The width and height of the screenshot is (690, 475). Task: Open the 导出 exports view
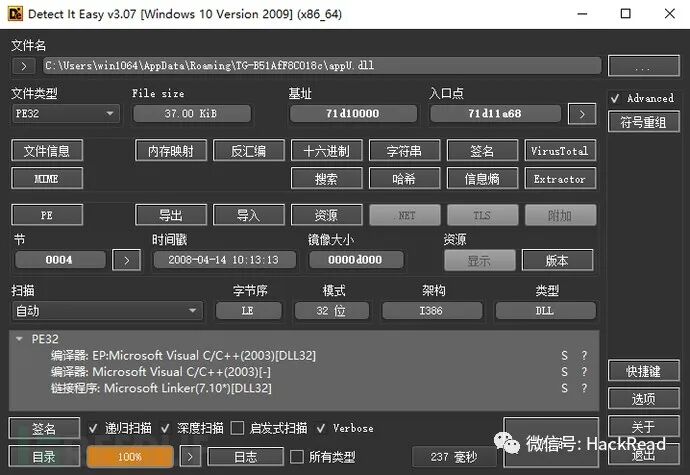(170, 215)
